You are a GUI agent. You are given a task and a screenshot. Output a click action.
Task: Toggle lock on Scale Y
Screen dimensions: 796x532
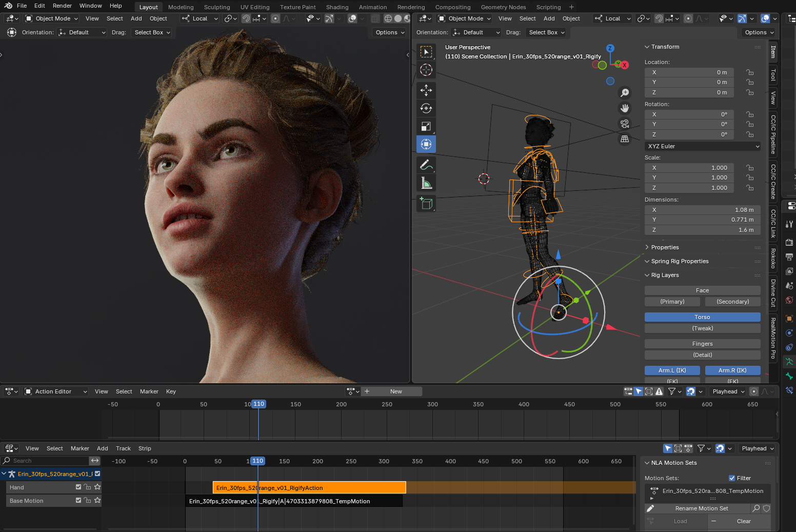pos(750,178)
